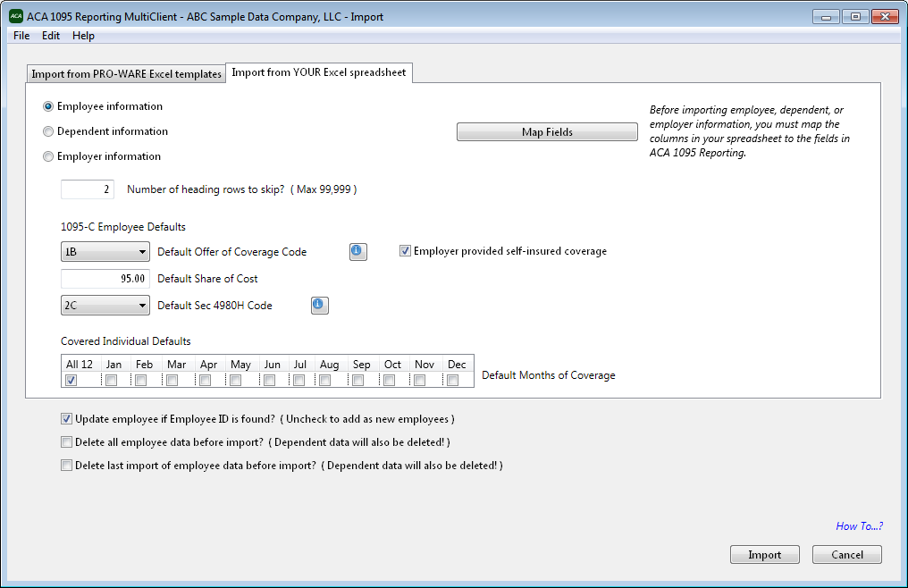Check the Jan coverage checkbox

(x=111, y=380)
